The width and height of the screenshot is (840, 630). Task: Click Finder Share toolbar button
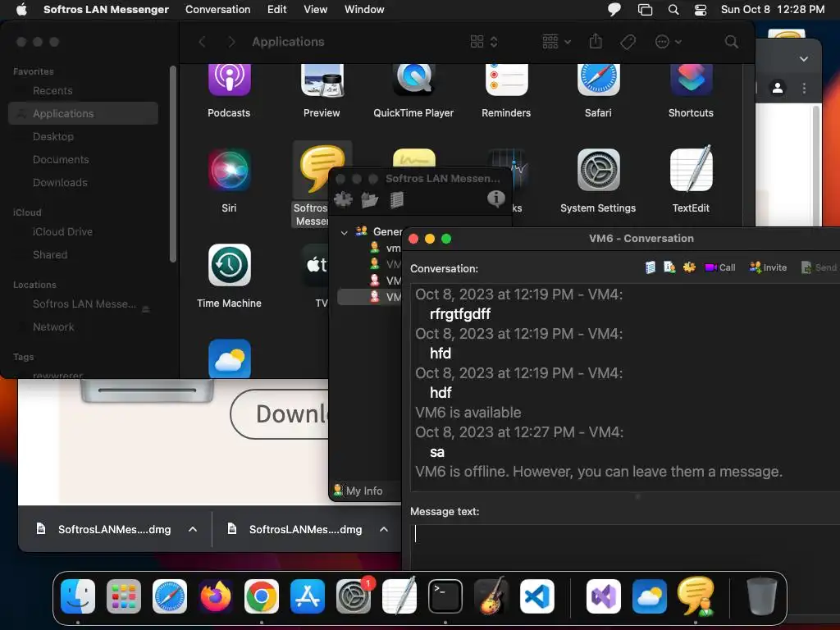[x=596, y=41]
